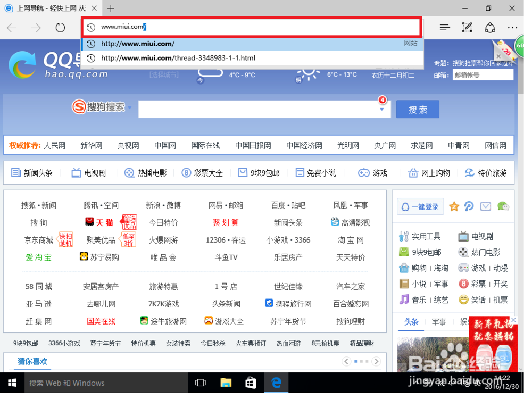Close the 上网导航 tab
The height and width of the screenshot is (399, 532).
point(94,8)
